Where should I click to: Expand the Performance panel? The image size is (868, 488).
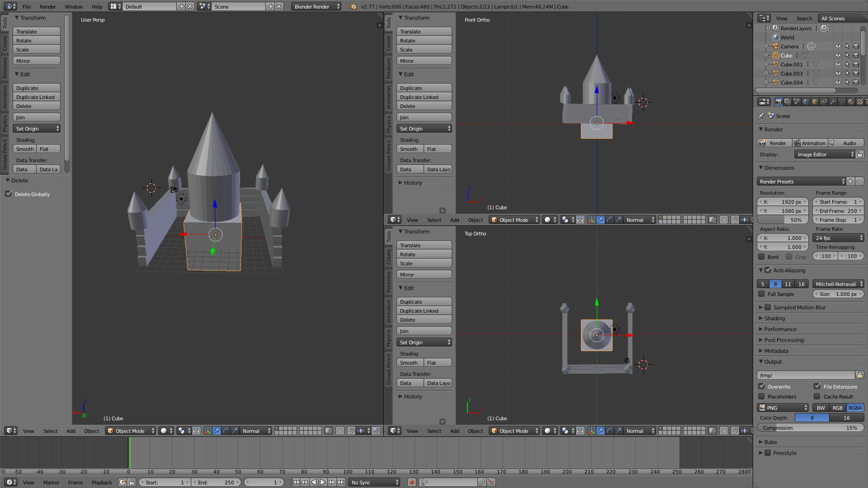780,329
